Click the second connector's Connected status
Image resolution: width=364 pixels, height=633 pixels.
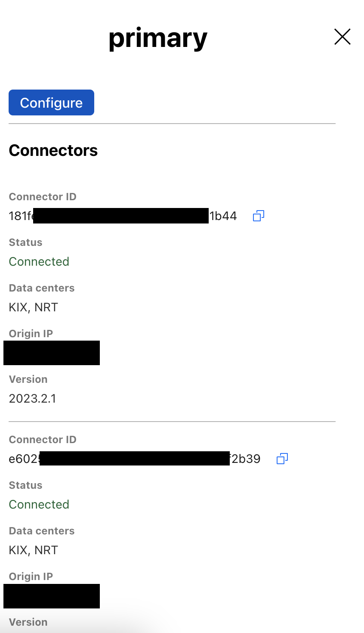pos(39,504)
